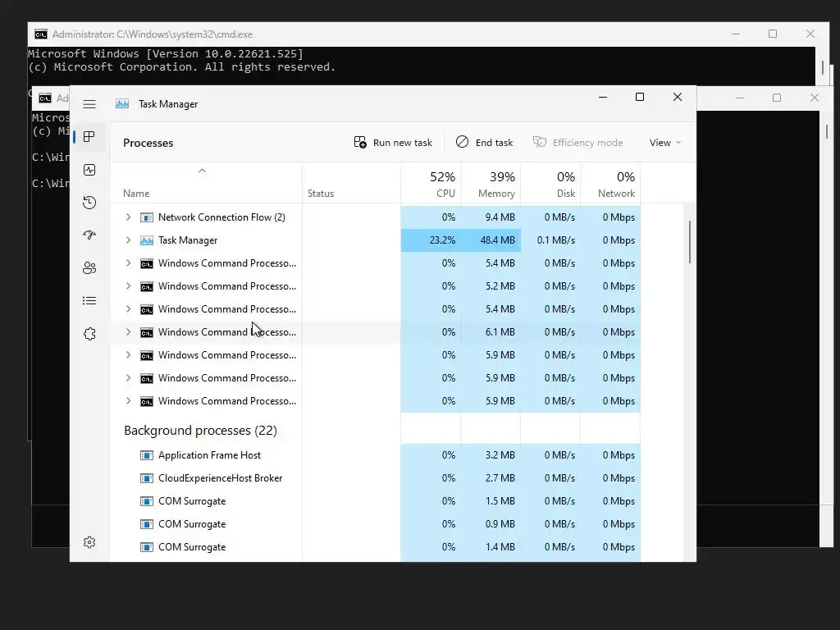The height and width of the screenshot is (630, 840).
Task: Click Run new task button
Action: 393,143
